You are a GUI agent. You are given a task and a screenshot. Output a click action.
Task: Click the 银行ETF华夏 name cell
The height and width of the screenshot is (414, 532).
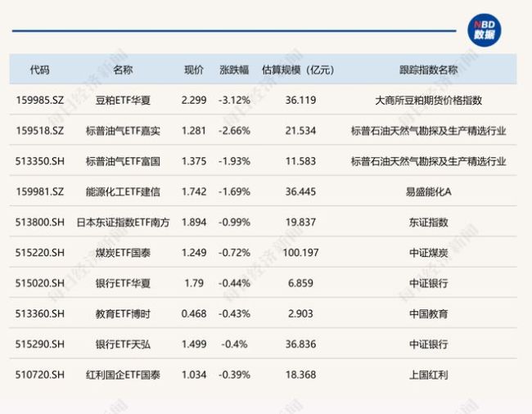click(123, 283)
